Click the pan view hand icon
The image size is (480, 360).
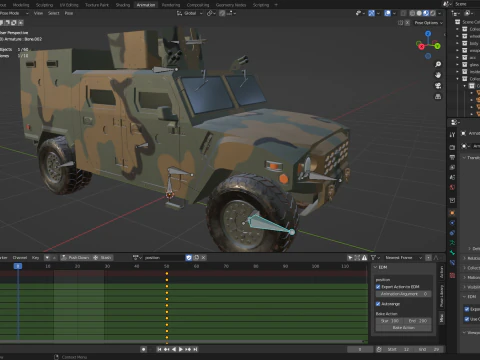pyautogui.click(x=438, y=75)
